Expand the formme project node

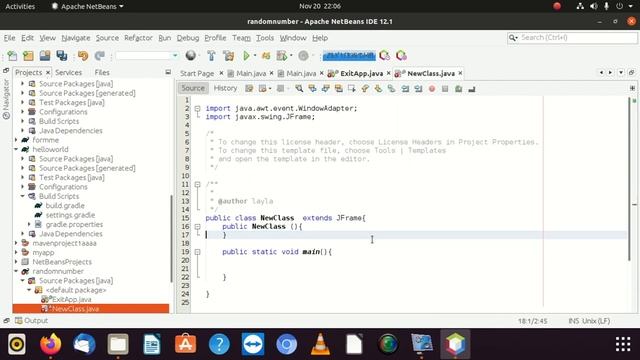[x=16, y=140]
